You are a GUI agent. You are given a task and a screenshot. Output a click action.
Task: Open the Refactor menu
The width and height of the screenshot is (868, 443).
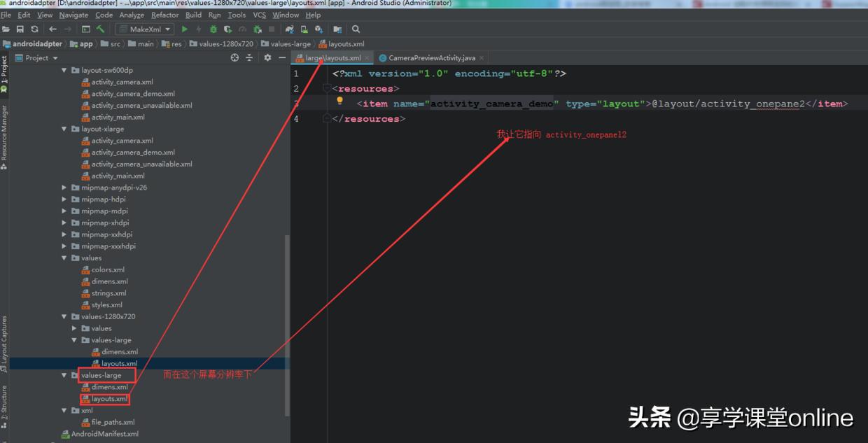click(x=165, y=15)
